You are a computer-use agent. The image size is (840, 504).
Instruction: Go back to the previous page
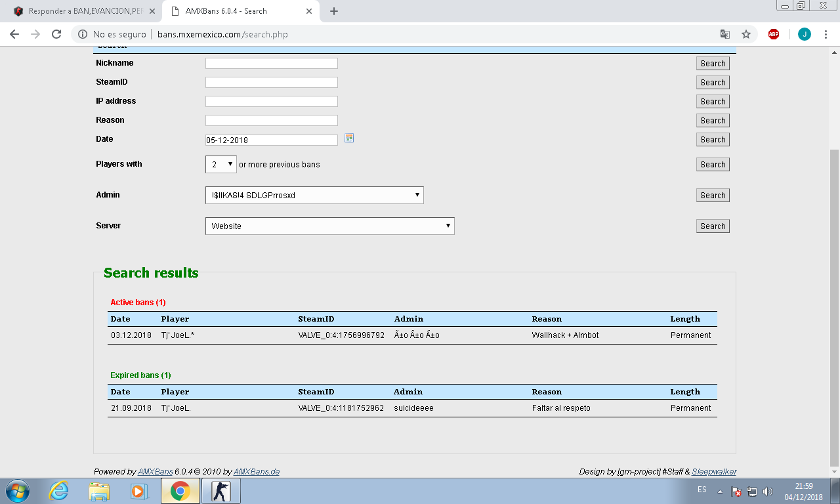[x=14, y=34]
